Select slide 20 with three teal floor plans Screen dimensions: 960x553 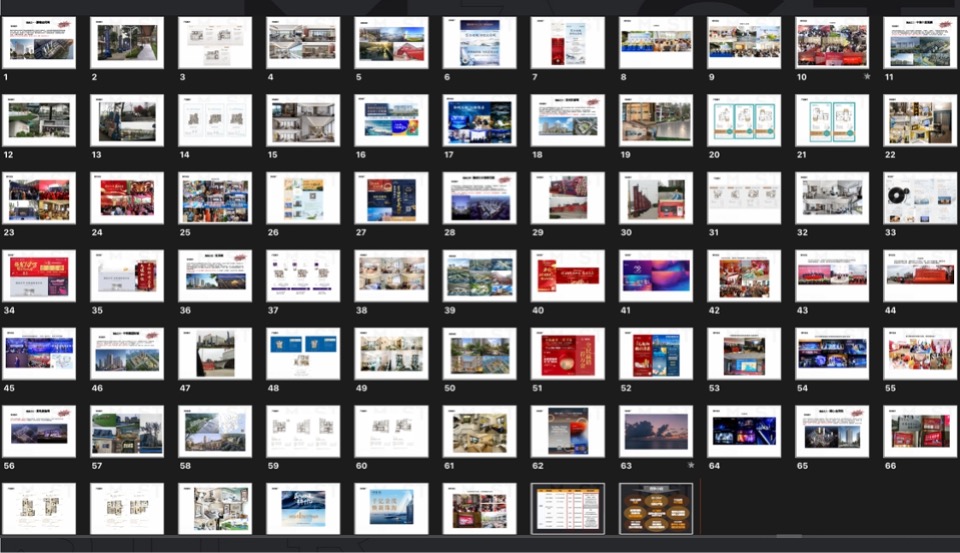point(743,120)
